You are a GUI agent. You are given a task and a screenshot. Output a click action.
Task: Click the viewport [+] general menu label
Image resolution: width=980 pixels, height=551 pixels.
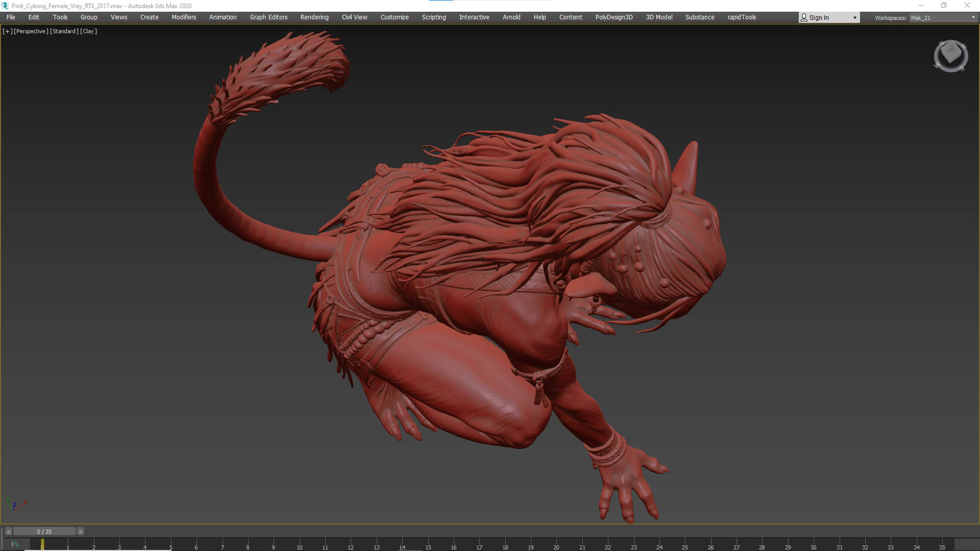tap(8, 31)
